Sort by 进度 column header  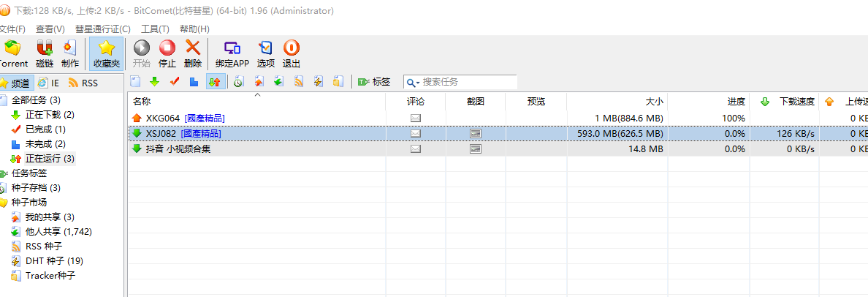[x=709, y=102]
